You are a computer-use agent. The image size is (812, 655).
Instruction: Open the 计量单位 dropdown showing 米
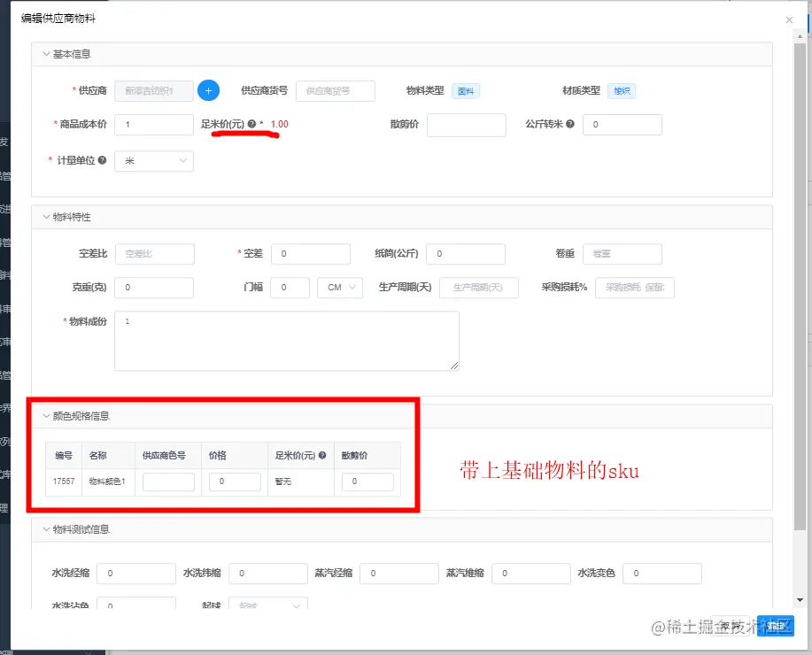click(x=154, y=161)
